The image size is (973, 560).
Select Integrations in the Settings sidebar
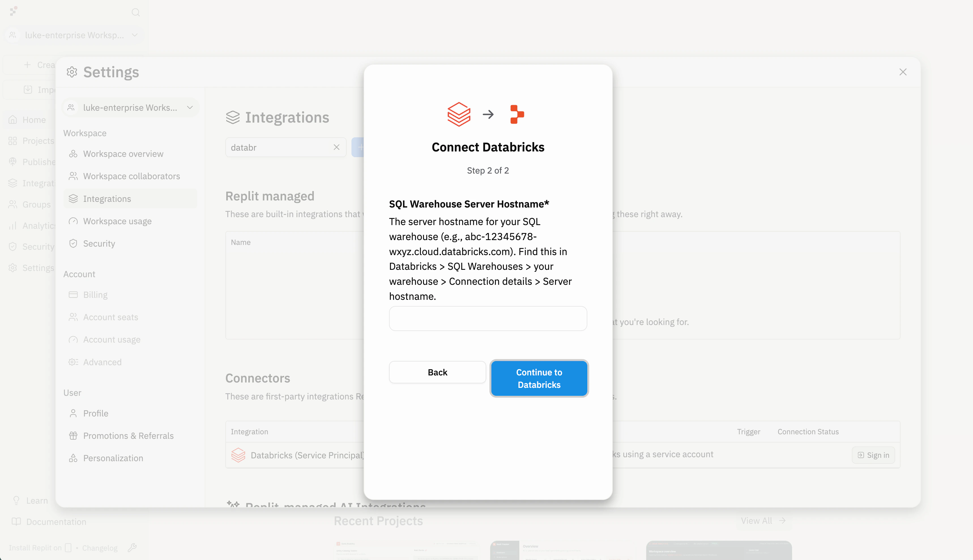coord(130,199)
